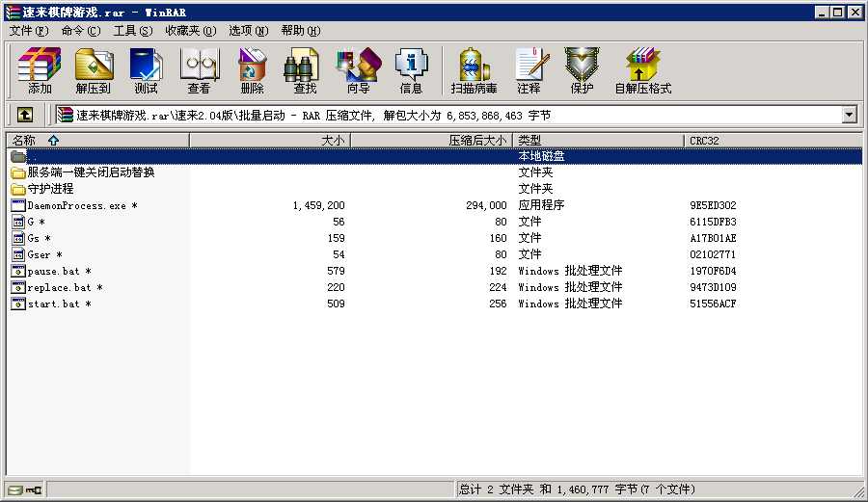Click the status bar total summary text
The image size is (868, 502).
[x=577, y=489]
